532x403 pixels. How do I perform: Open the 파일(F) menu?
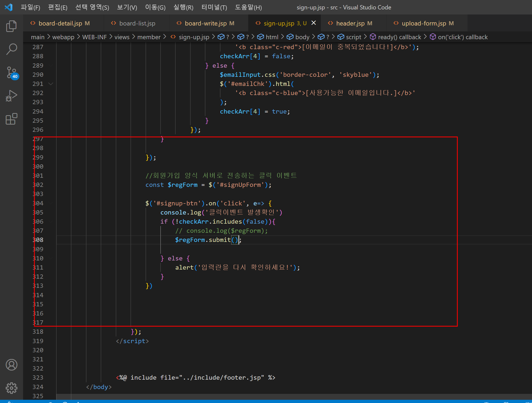click(x=30, y=7)
